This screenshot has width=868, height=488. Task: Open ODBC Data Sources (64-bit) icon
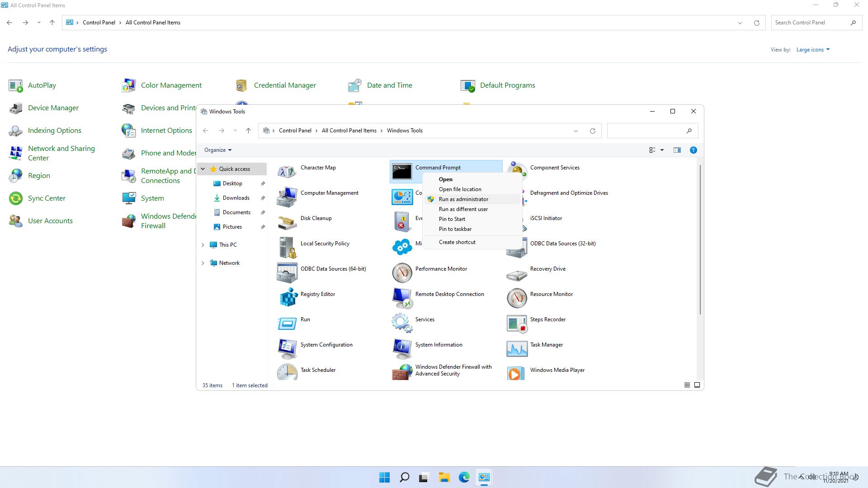(x=287, y=273)
